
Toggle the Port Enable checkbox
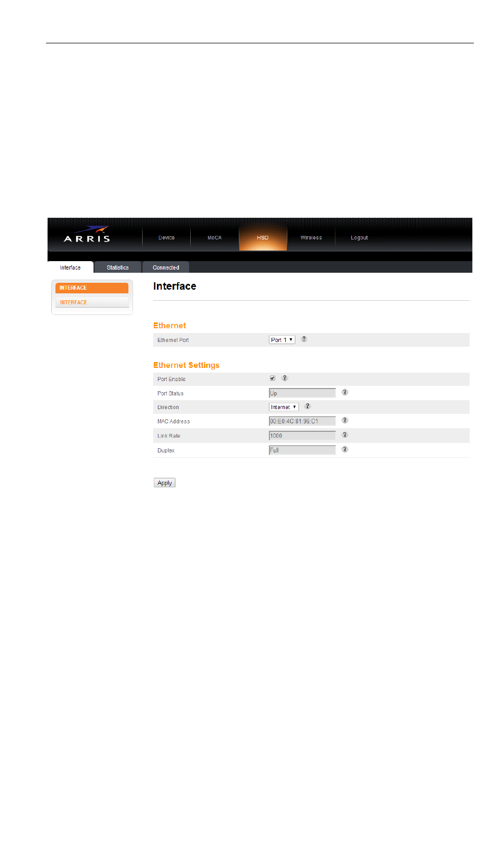click(x=273, y=378)
